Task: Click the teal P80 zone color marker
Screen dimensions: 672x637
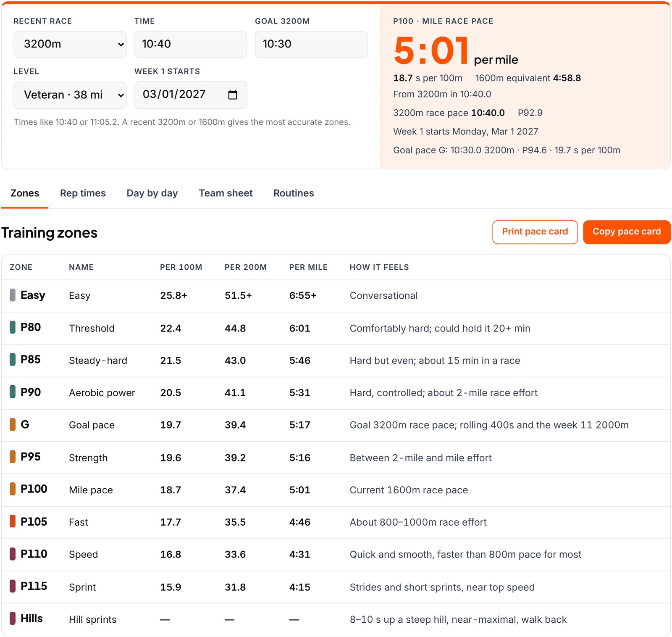Action: click(13, 327)
